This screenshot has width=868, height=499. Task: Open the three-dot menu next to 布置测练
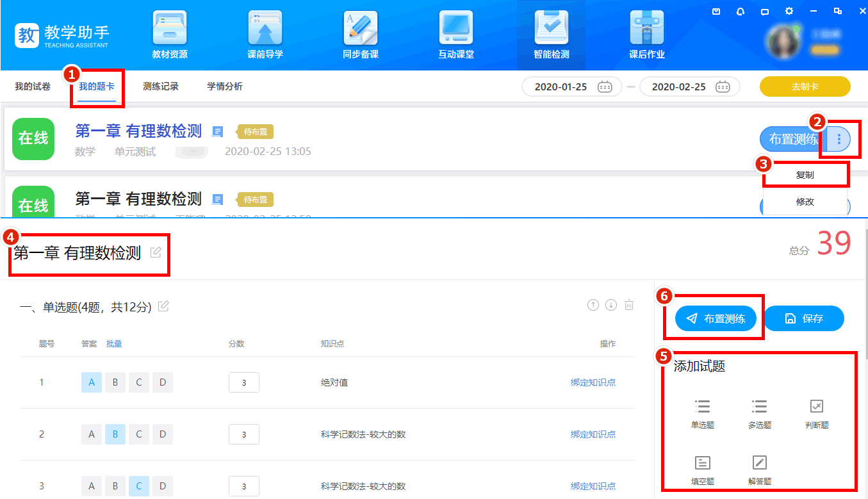pyautogui.click(x=839, y=139)
